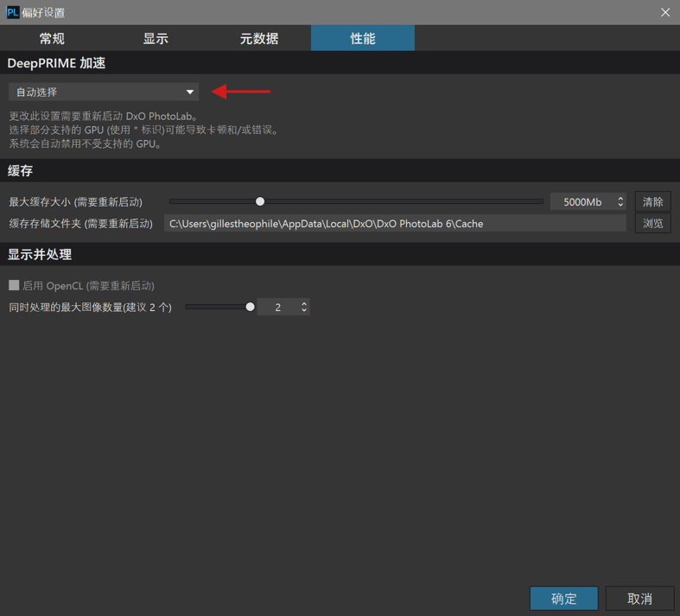Click the 系统会自动禁用不受支持的 GPU text
680x616 pixels.
pos(86,144)
